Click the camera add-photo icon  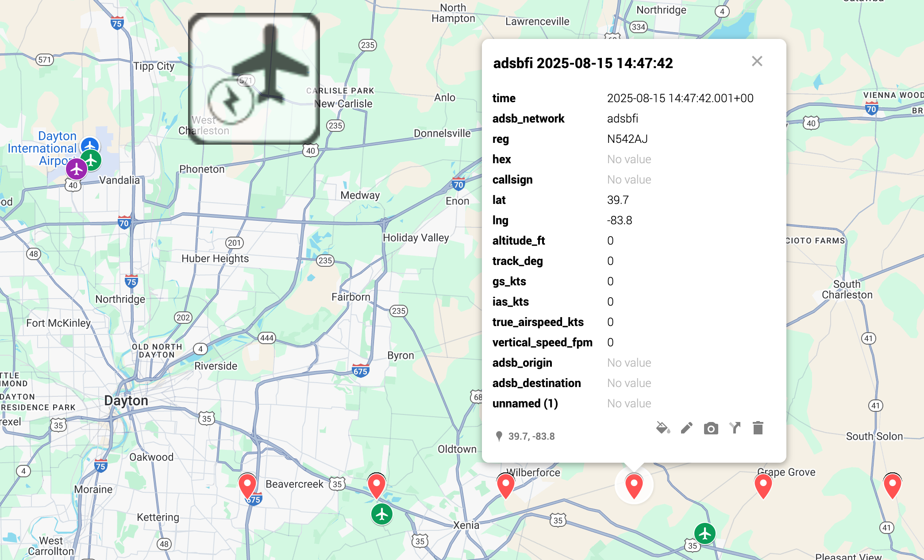pyautogui.click(x=711, y=428)
